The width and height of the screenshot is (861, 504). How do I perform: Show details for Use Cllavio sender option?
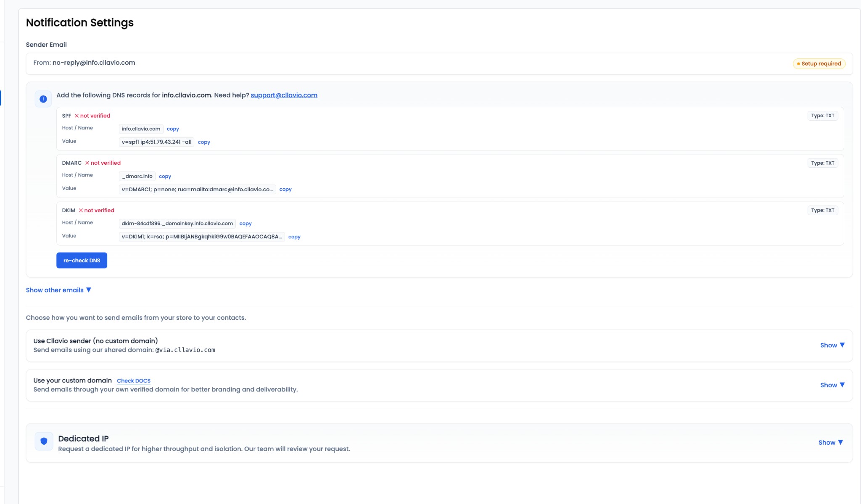[x=832, y=345]
